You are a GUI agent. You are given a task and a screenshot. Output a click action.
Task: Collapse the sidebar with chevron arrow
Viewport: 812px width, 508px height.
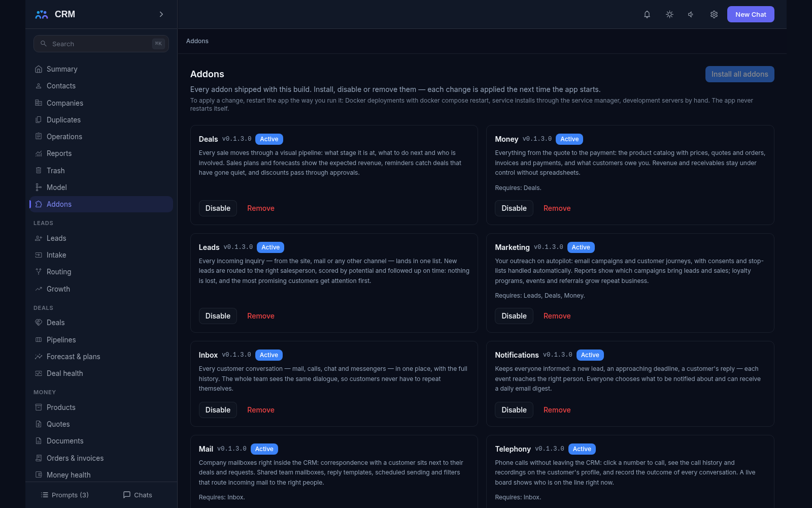point(161,14)
